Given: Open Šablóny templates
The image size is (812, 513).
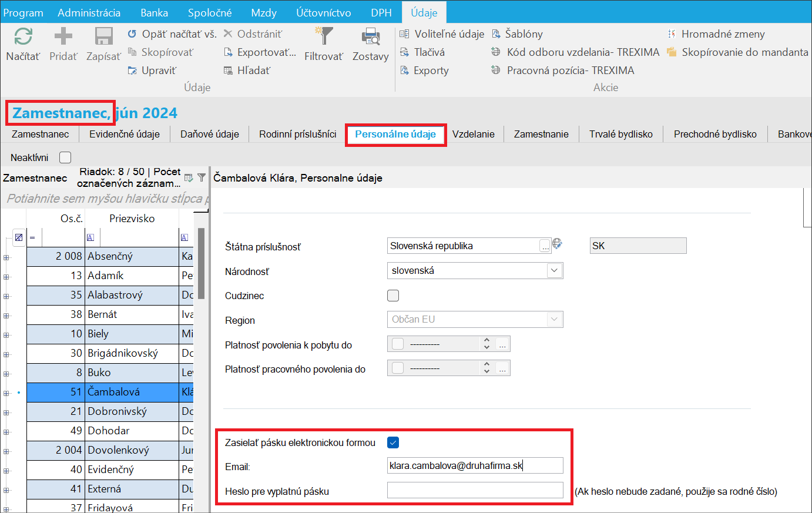Looking at the screenshot, I should coord(517,34).
